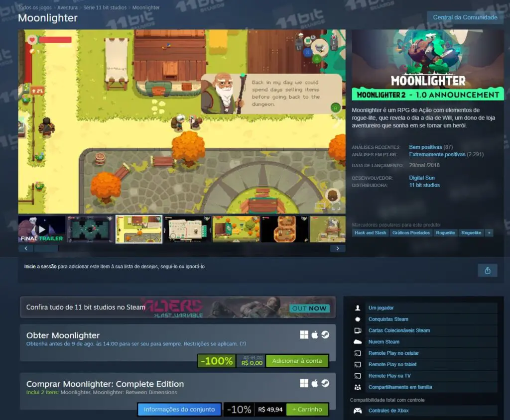Click Conquistas Steam link
This screenshot has width=510, height=420.
[x=388, y=319]
